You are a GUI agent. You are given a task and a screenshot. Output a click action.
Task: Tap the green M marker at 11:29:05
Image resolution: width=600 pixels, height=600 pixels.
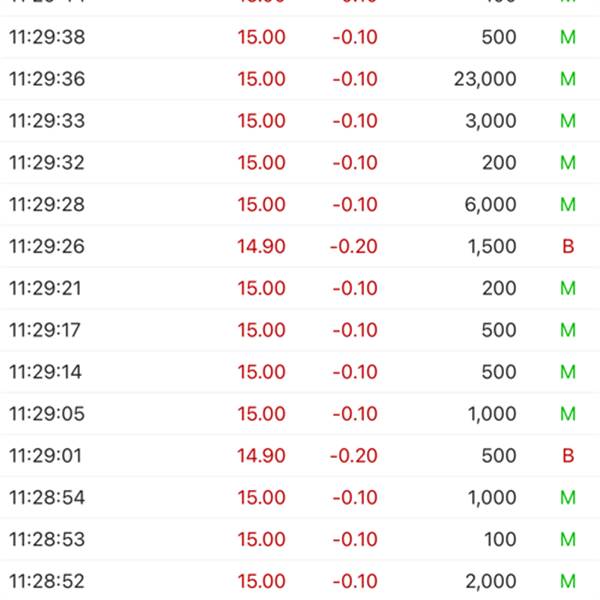[568, 414]
